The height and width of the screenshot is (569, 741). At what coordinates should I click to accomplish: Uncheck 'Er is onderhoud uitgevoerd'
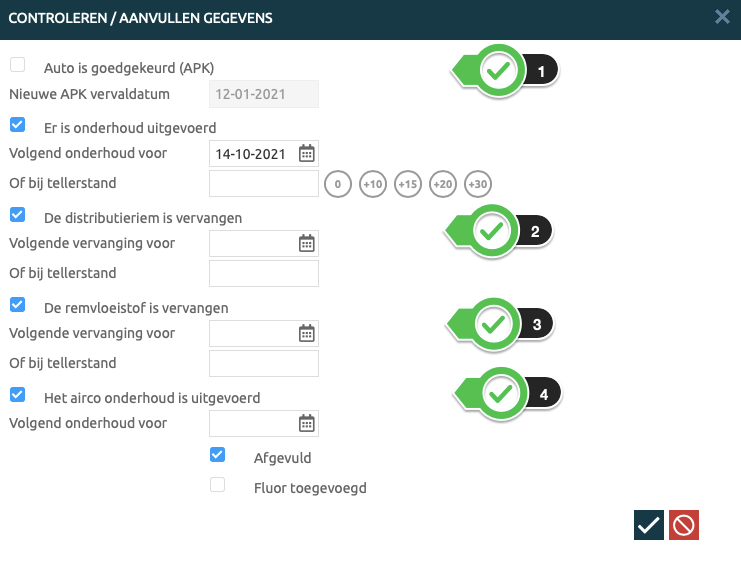point(17,125)
